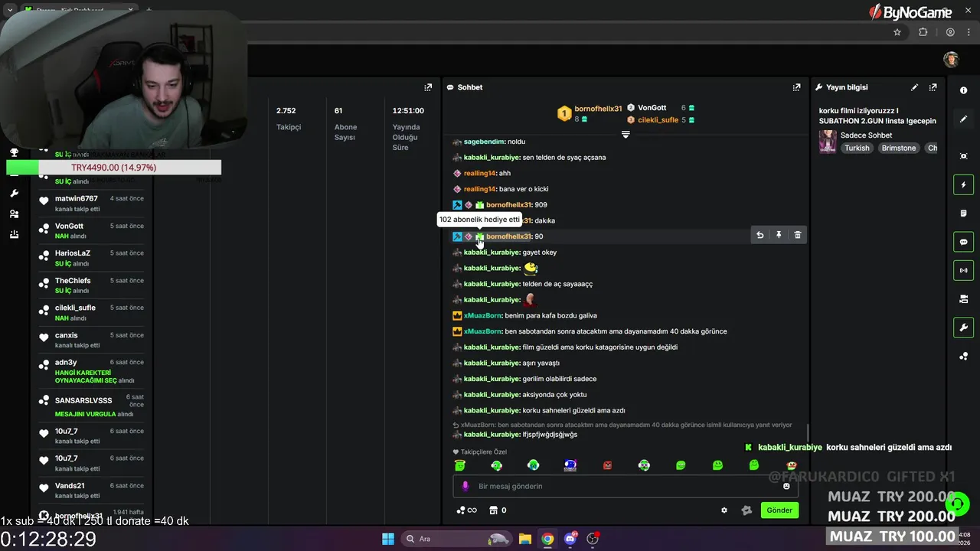Screen dimensions: 980x551
Task: Click the 61 Abone Sayısı stat
Action: click(x=346, y=123)
